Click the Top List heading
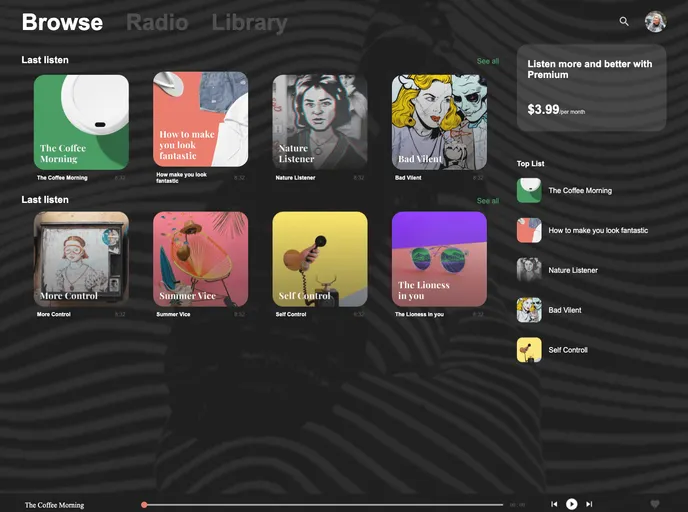This screenshot has height=512, width=688. [530, 164]
